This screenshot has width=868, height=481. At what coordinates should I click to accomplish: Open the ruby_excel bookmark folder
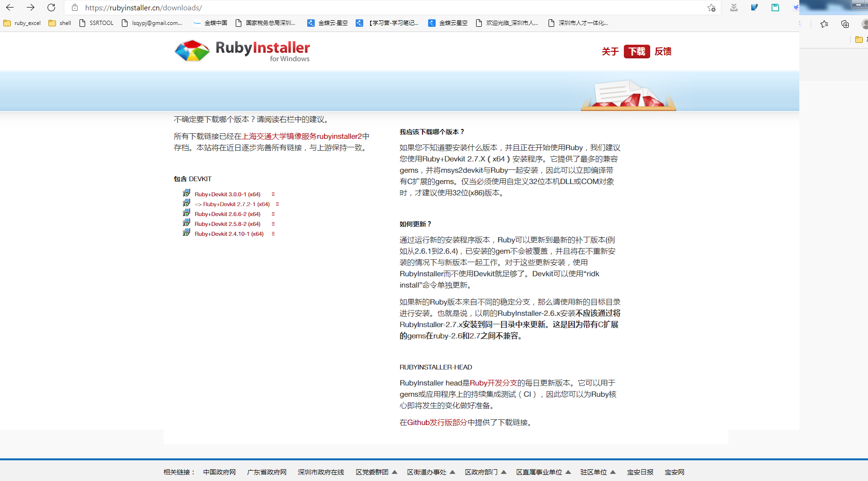22,23
